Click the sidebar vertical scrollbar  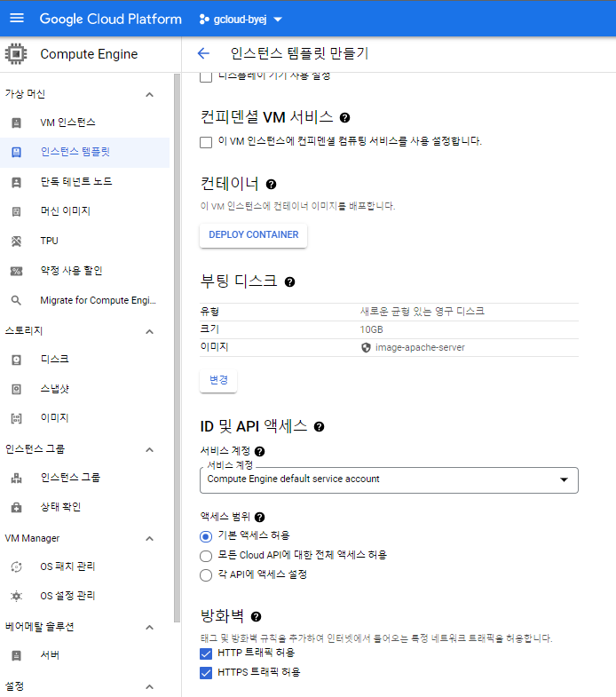coord(177,348)
